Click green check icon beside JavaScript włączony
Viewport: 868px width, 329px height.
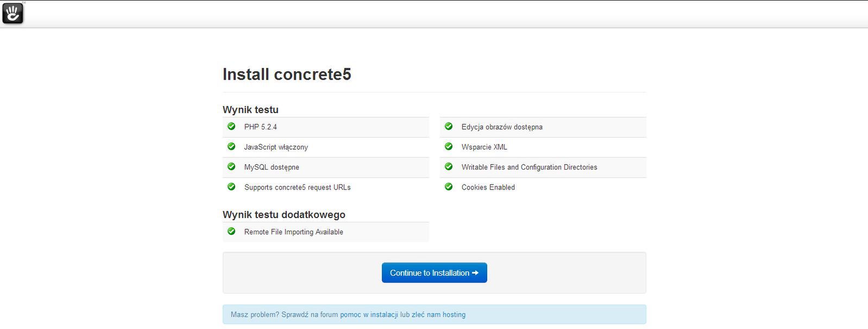231,146
